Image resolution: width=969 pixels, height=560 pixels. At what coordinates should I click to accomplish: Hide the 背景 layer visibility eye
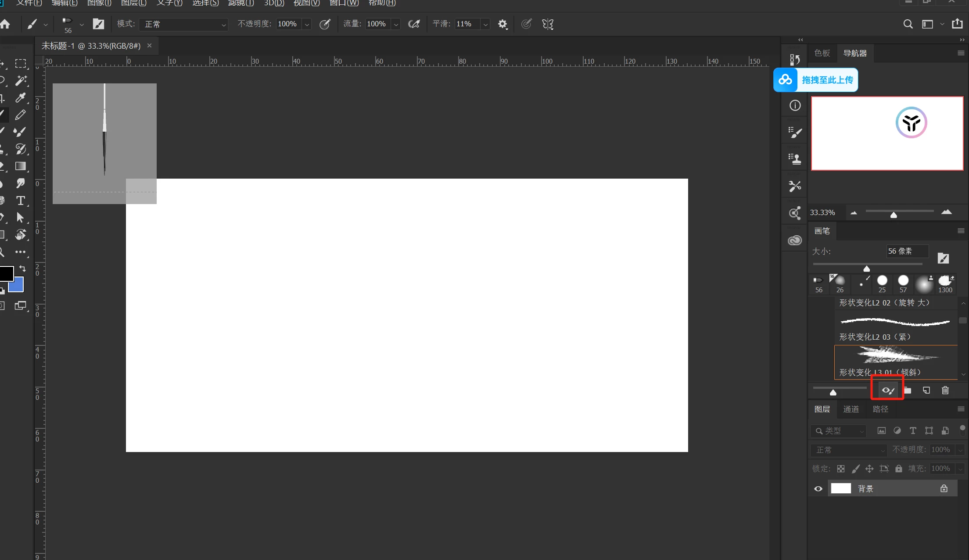click(818, 488)
